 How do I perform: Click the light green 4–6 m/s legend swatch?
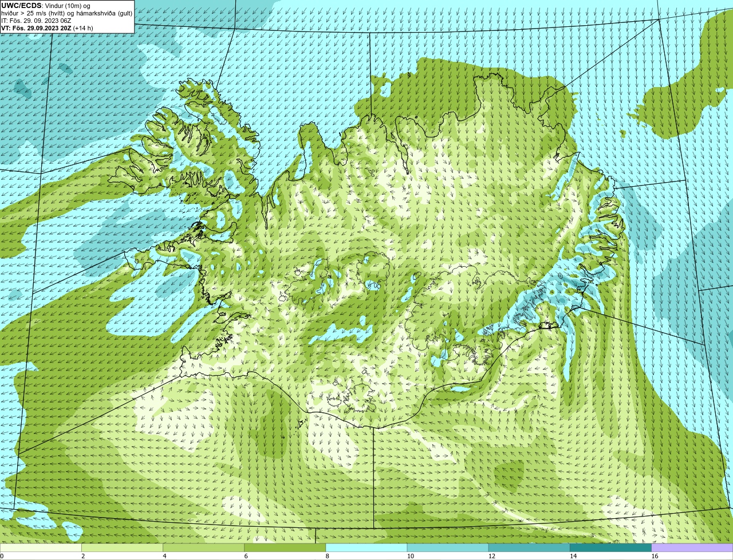pyautogui.click(x=203, y=547)
